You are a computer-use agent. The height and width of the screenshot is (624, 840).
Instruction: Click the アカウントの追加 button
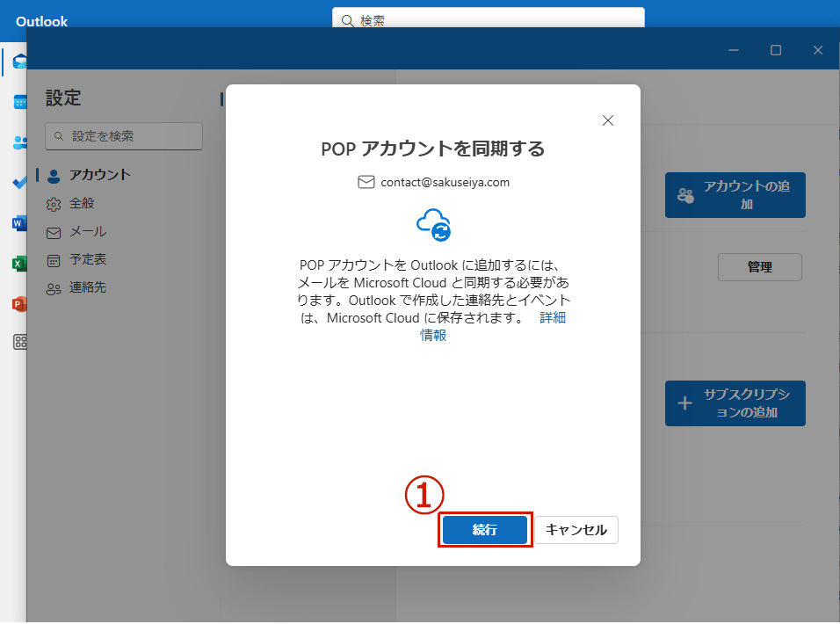pos(735,195)
